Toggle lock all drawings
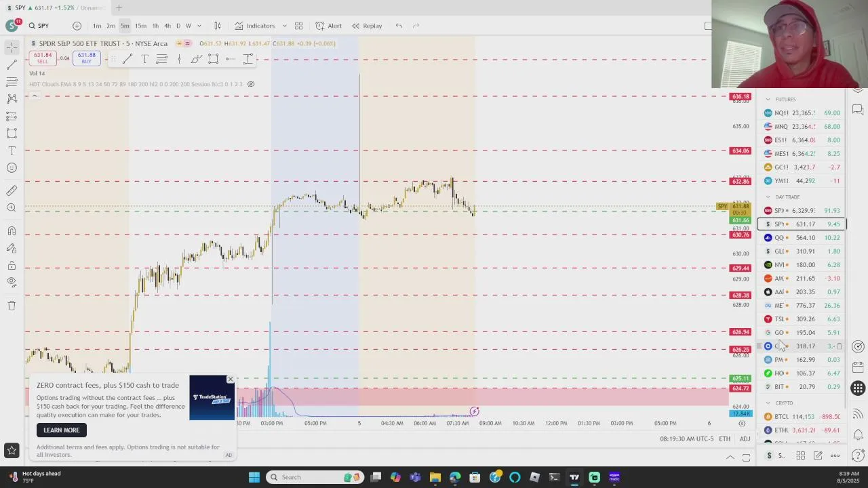 12,266
